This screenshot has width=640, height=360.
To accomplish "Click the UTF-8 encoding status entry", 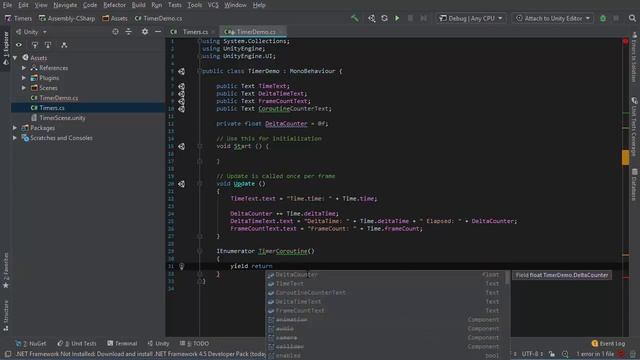I will pos(532,354).
